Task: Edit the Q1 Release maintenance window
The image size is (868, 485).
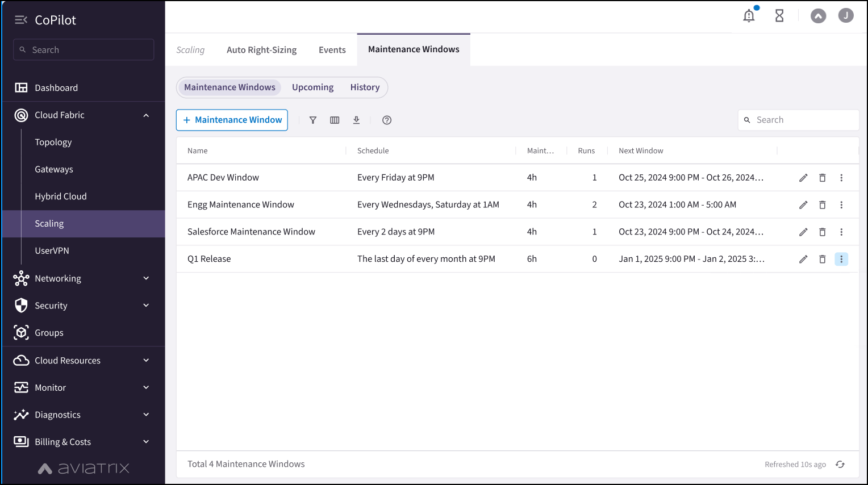Action: click(x=803, y=259)
